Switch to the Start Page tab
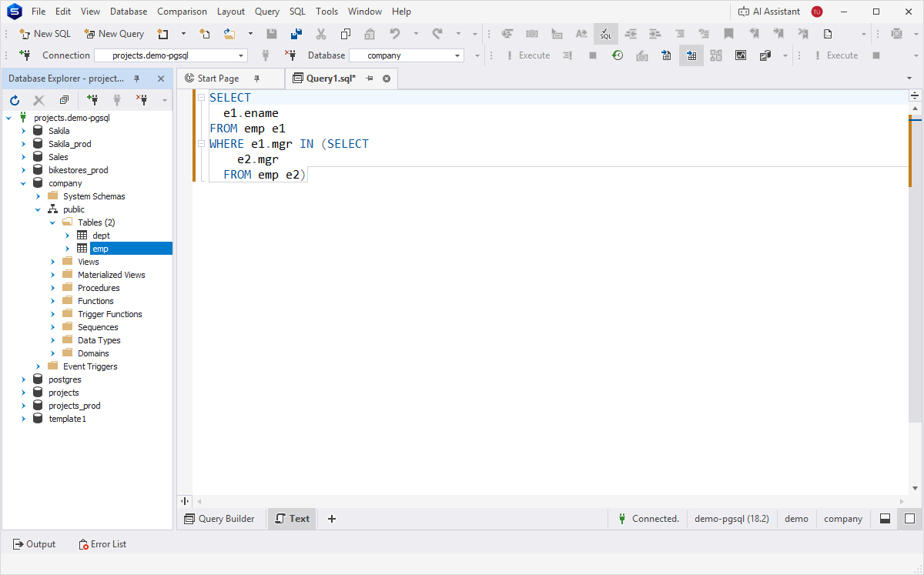Screen dimensions: 924x575 [x=218, y=79]
